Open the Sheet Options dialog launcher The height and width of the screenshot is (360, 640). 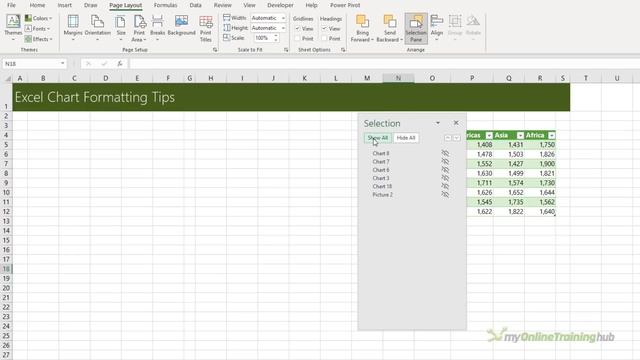343,50
